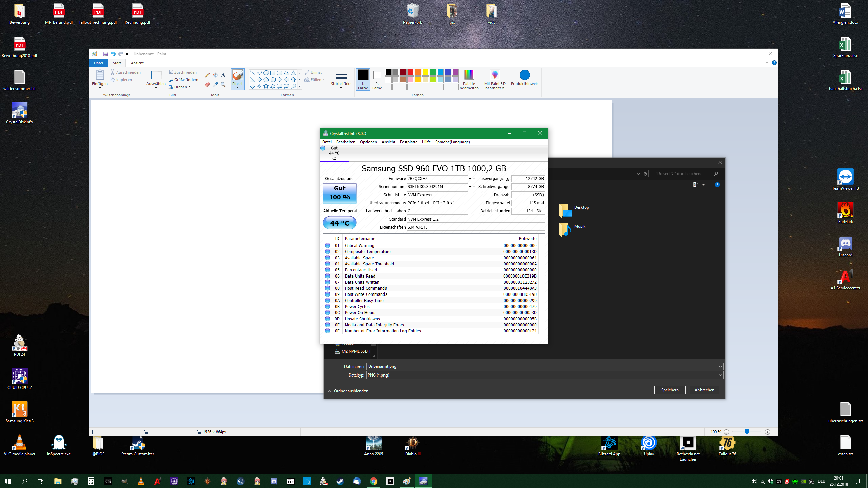This screenshot has height=488, width=868.
Task: Pick the Fill bucket tool
Action: tap(215, 75)
